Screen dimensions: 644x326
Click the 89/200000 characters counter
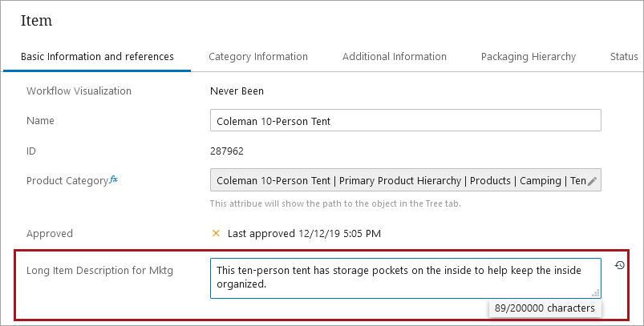[545, 308]
